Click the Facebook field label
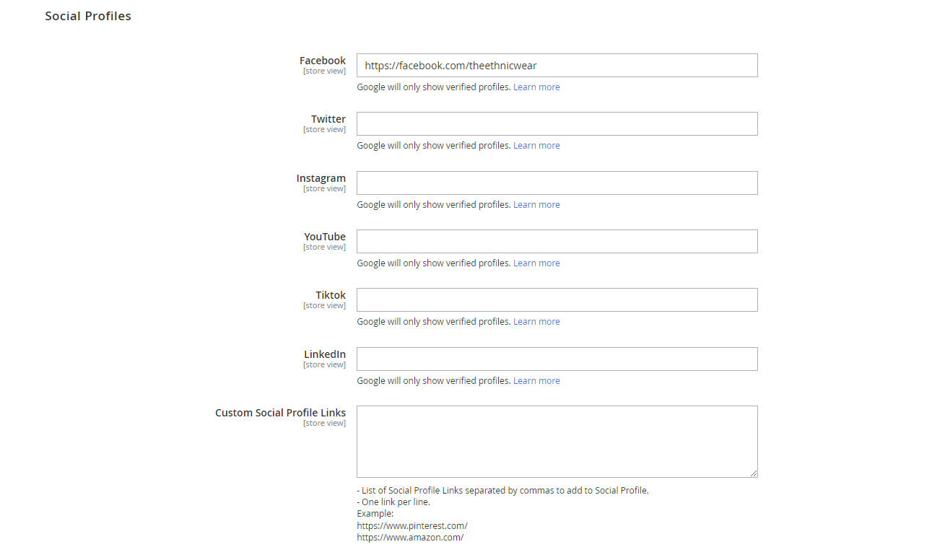 click(x=322, y=61)
